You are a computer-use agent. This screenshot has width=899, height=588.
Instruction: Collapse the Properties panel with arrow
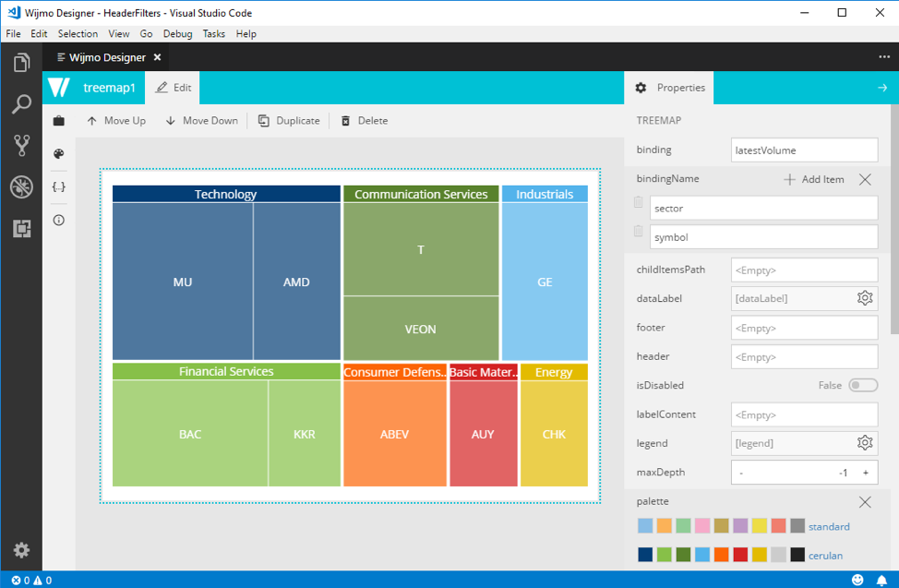pos(881,88)
